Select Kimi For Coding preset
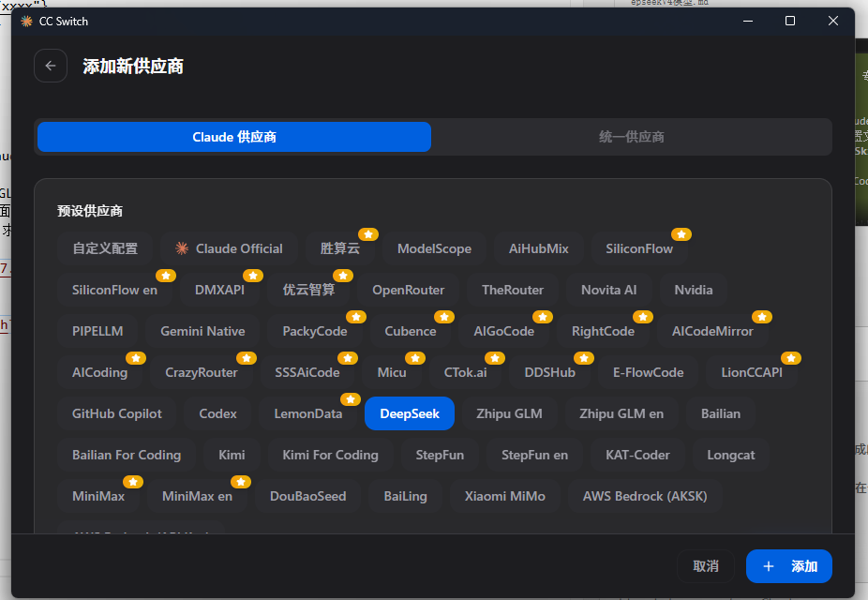 pyautogui.click(x=331, y=455)
